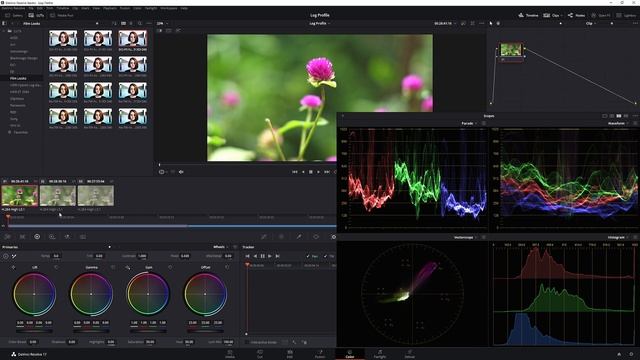The width and height of the screenshot is (640, 360).
Task: Select the node graph pan hand tool
Action: coord(498,24)
